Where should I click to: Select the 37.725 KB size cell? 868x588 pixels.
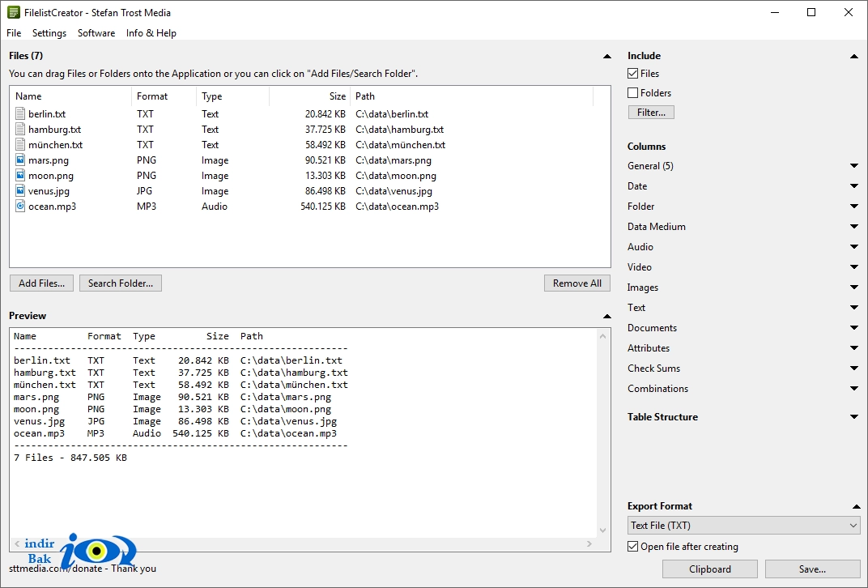pyautogui.click(x=325, y=130)
